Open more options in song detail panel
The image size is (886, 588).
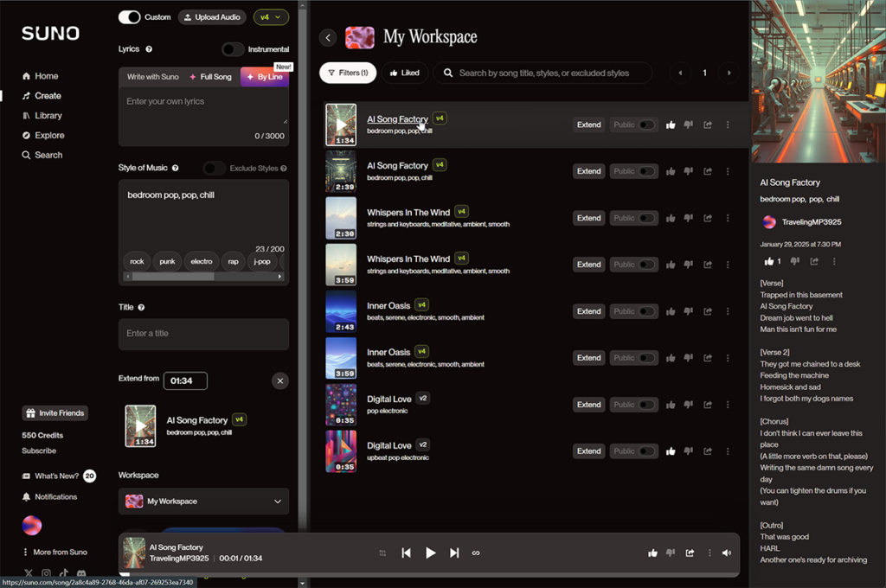coord(834,261)
